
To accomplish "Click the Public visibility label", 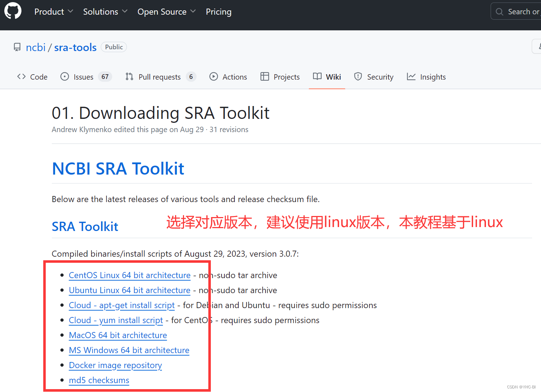I will click(114, 47).
